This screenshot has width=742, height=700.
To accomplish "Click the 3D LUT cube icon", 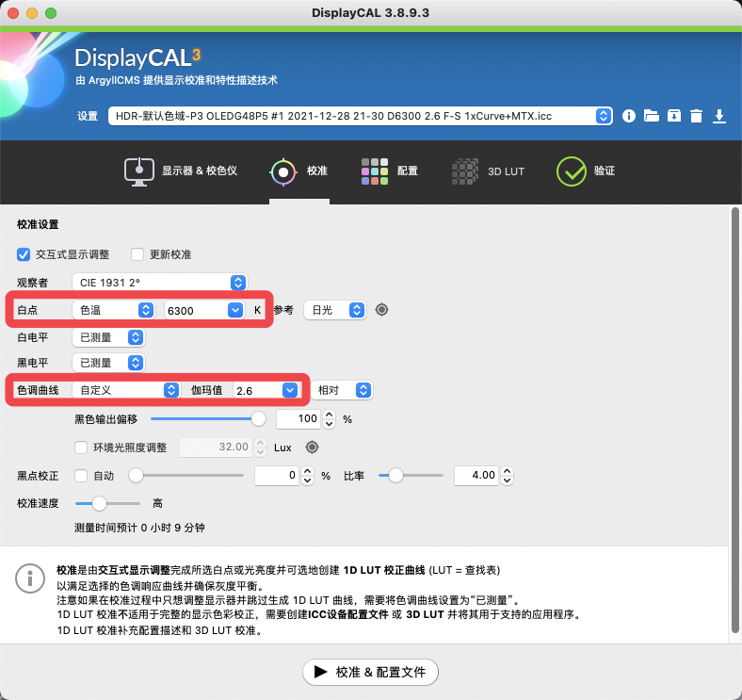I will (465, 171).
